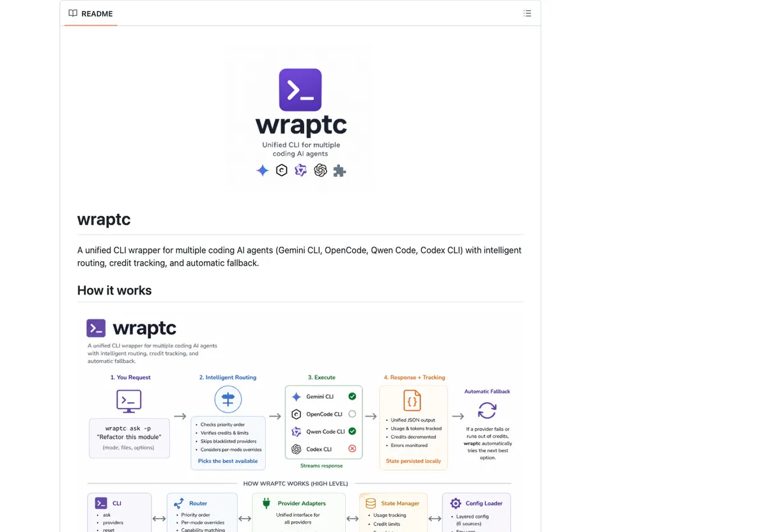767x532 pixels.
Task: Click the Automatic Fallback refresh arrows icon
Action: pyautogui.click(x=487, y=410)
